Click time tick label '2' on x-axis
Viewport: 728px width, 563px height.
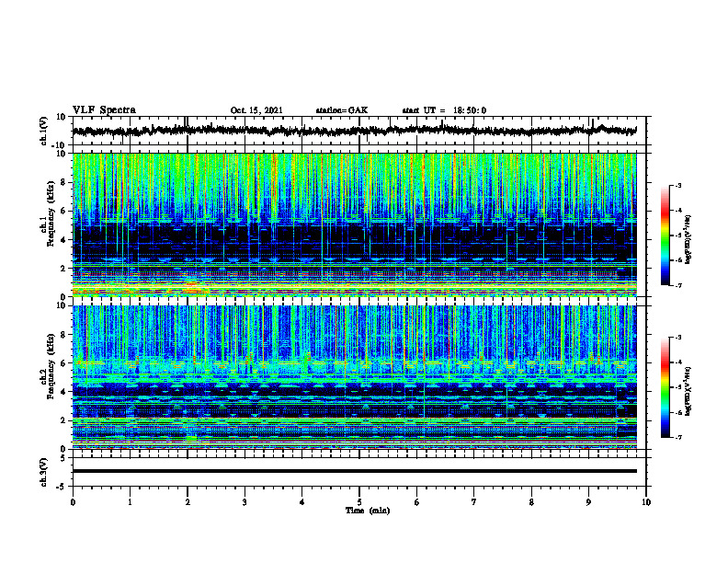coord(188,502)
